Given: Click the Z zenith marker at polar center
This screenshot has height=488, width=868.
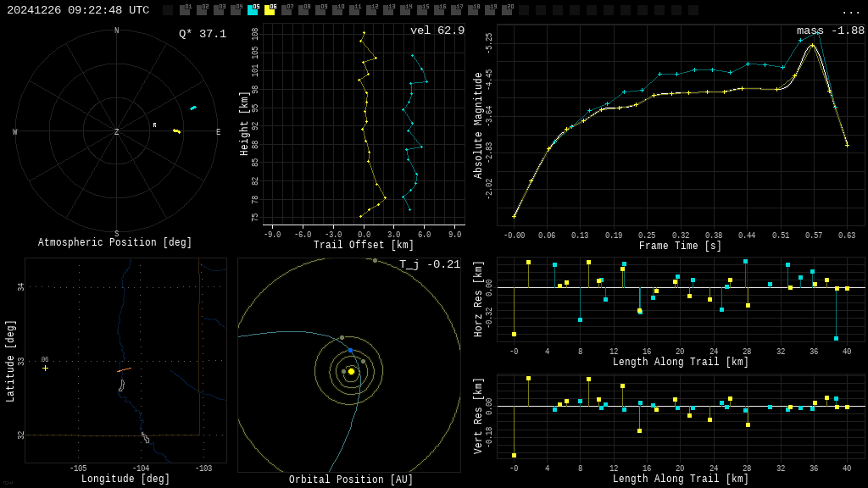Looking at the screenshot, I should pos(117,132).
